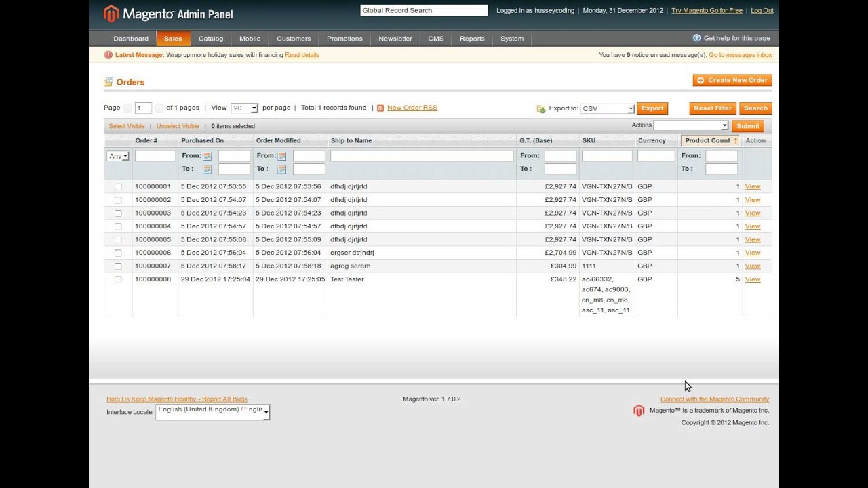Open the calendar for Purchased On To
The height and width of the screenshot is (488, 868).
click(x=207, y=169)
